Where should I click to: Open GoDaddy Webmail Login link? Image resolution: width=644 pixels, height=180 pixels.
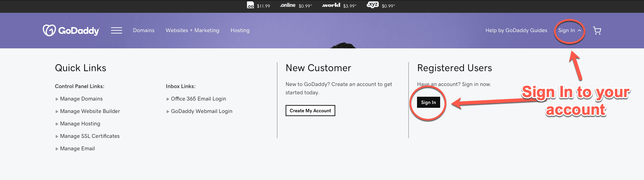(x=201, y=111)
